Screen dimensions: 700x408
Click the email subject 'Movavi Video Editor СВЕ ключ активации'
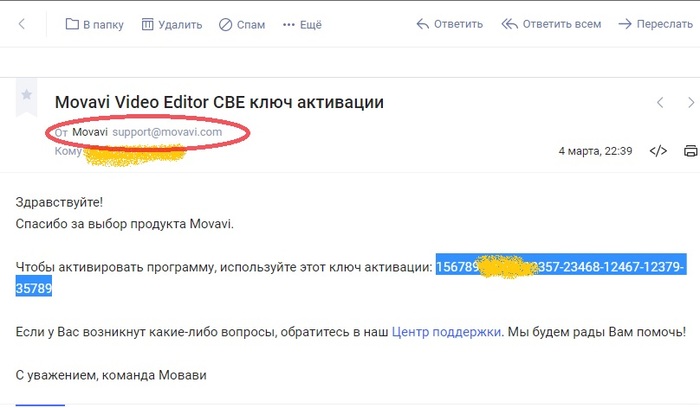[x=219, y=102]
